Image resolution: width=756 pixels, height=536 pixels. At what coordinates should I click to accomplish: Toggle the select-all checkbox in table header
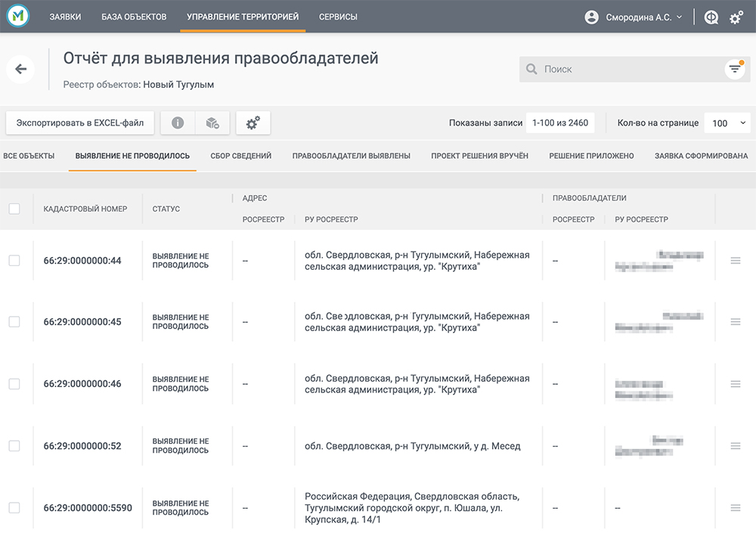(x=14, y=209)
